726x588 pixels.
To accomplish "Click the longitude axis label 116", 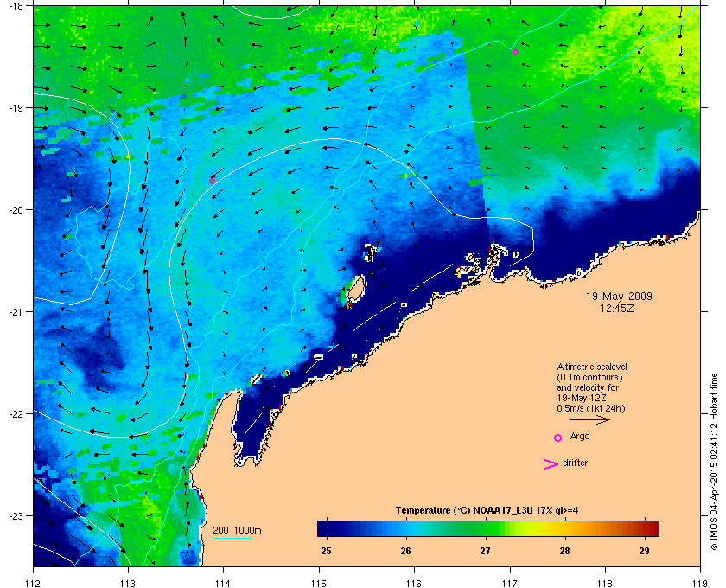I will coord(414,583).
